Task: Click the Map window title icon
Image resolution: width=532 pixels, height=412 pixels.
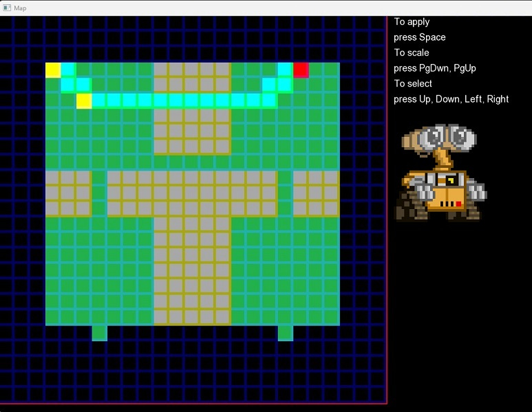Action: [x=7, y=8]
